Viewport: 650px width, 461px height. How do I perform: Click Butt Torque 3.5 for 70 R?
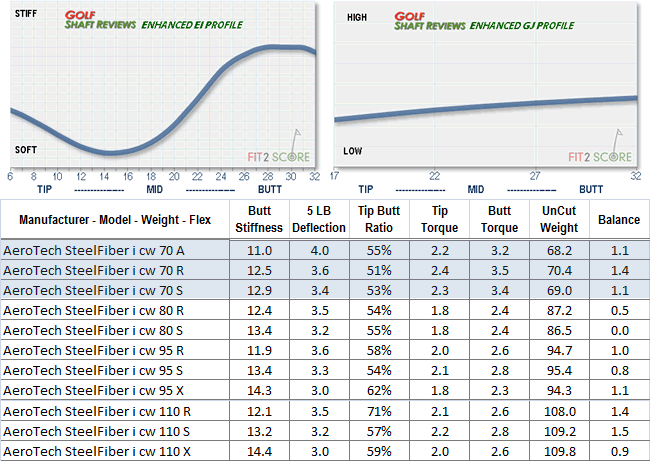[x=500, y=270]
